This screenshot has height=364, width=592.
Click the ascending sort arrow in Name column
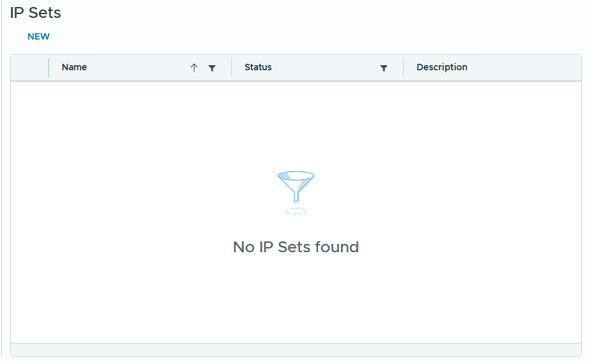(x=194, y=68)
